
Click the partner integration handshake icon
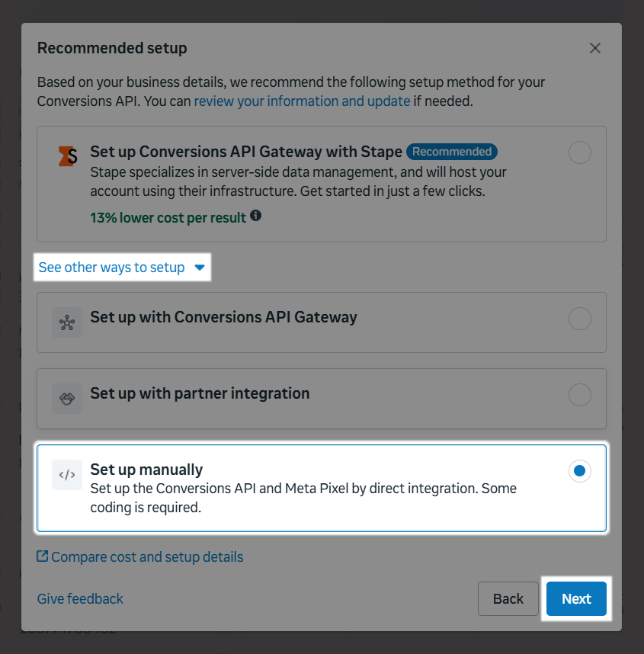coord(67,399)
